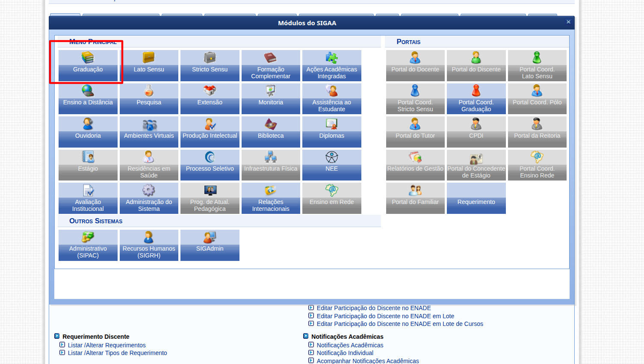Viewport: 644px width, 364px height.
Task: Open Administrativo (SIPAC) system
Action: (x=88, y=245)
